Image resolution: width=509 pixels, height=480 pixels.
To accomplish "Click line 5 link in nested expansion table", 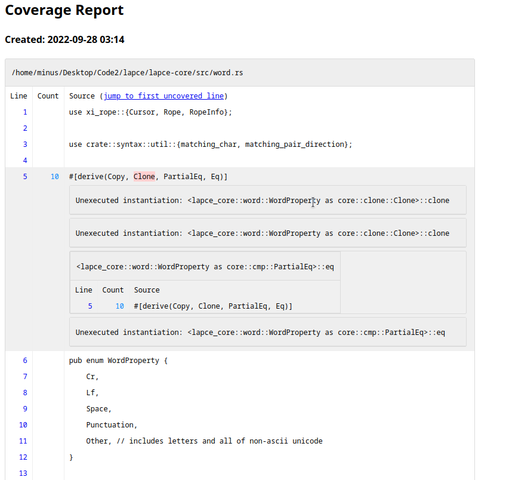I will (x=90, y=306).
